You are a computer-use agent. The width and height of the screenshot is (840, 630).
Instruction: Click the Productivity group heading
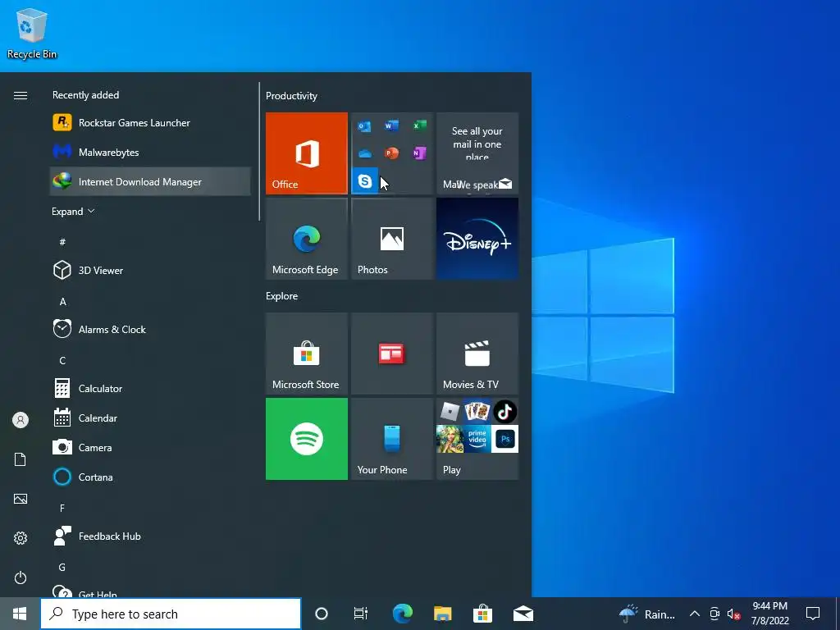tap(291, 96)
